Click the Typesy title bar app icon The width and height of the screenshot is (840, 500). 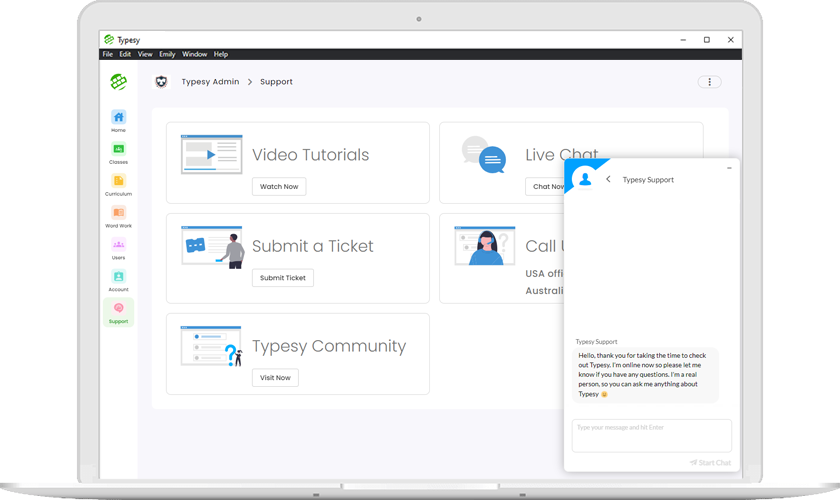coord(109,40)
